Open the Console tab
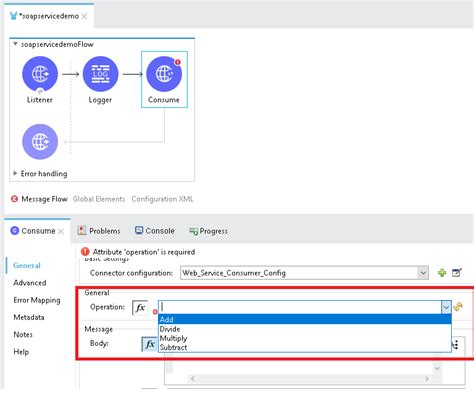Screen dimensions: 474x408 155,231
